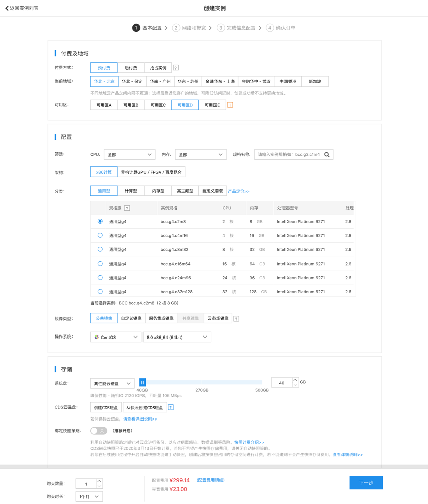Viewport: 428px width, 504px height.
Task: Choose 预付费 payment method
Action: (104, 68)
